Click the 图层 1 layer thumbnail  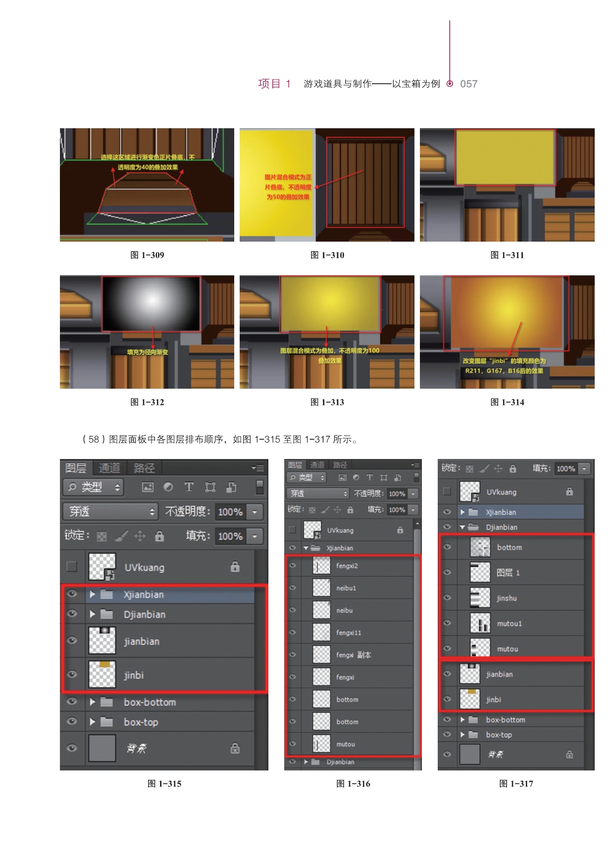pos(480,572)
